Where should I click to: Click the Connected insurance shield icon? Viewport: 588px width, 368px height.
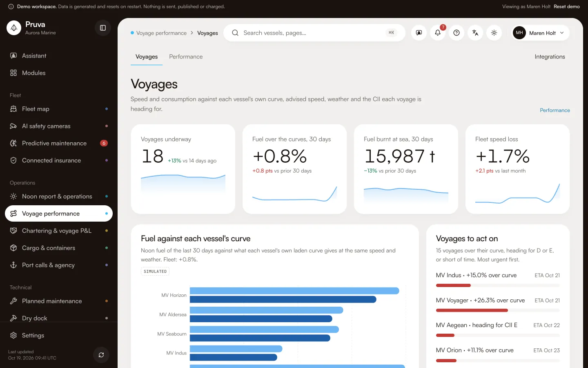13,160
